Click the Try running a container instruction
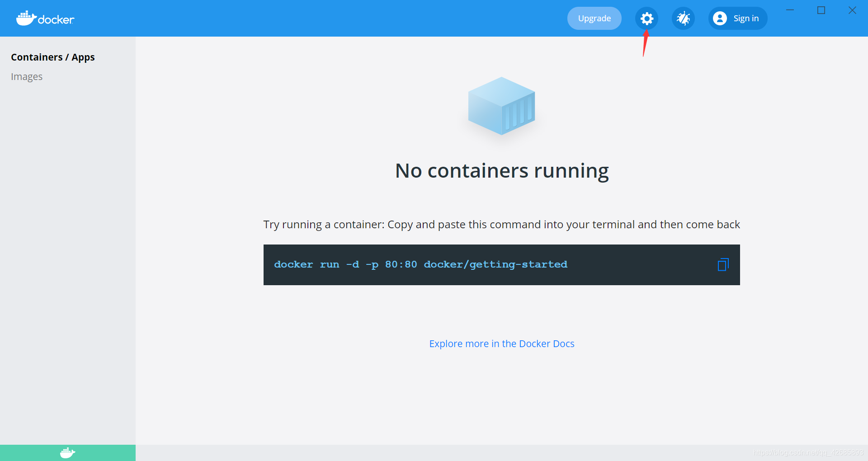Image resolution: width=868 pixels, height=461 pixels. click(502, 225)
